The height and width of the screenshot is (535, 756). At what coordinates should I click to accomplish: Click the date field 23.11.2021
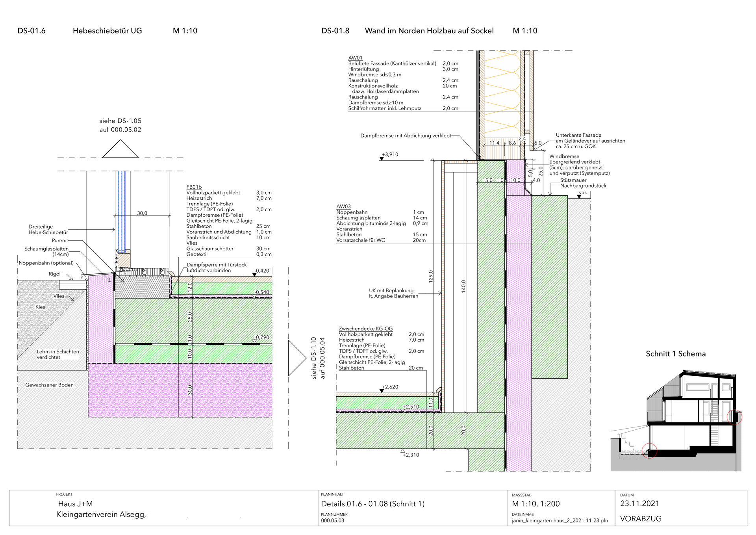639,503
